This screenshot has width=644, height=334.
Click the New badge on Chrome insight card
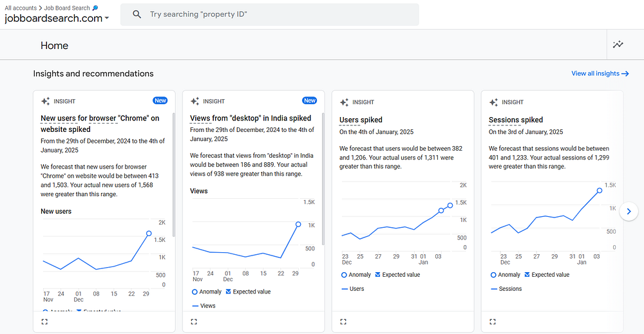click(x=160, y=100)
